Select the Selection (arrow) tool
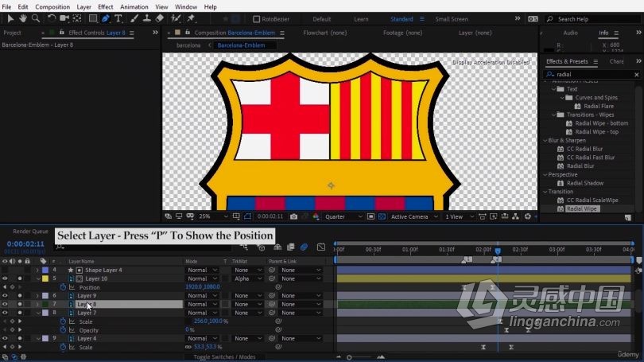 click(10, 18)
